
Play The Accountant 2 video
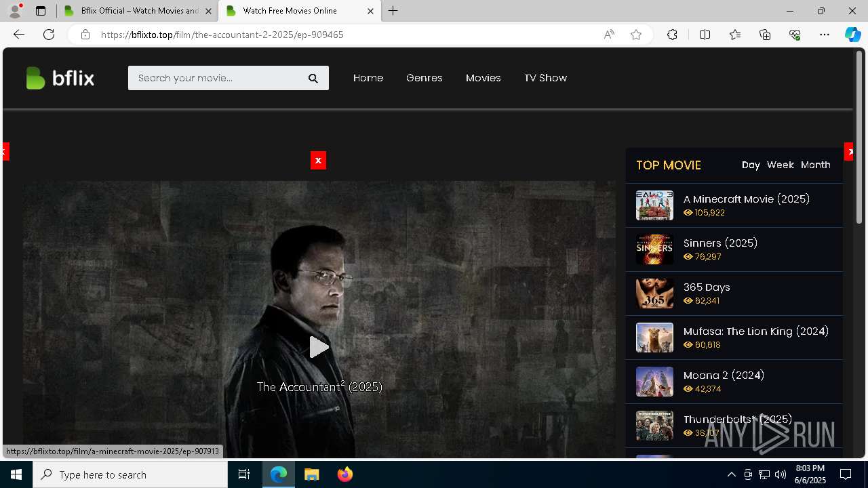pos(319,347)
